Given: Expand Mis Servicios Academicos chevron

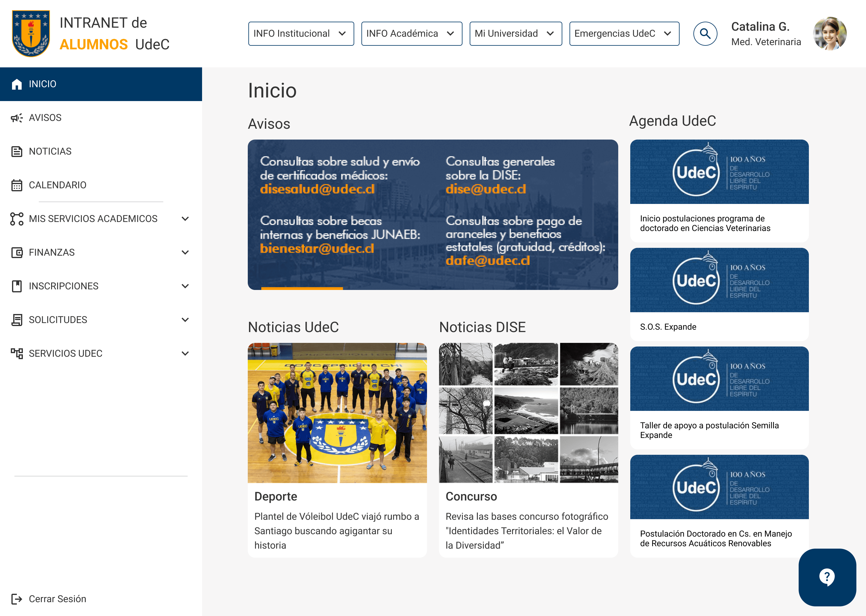Looking at the screenshot, I should [185, 219].
